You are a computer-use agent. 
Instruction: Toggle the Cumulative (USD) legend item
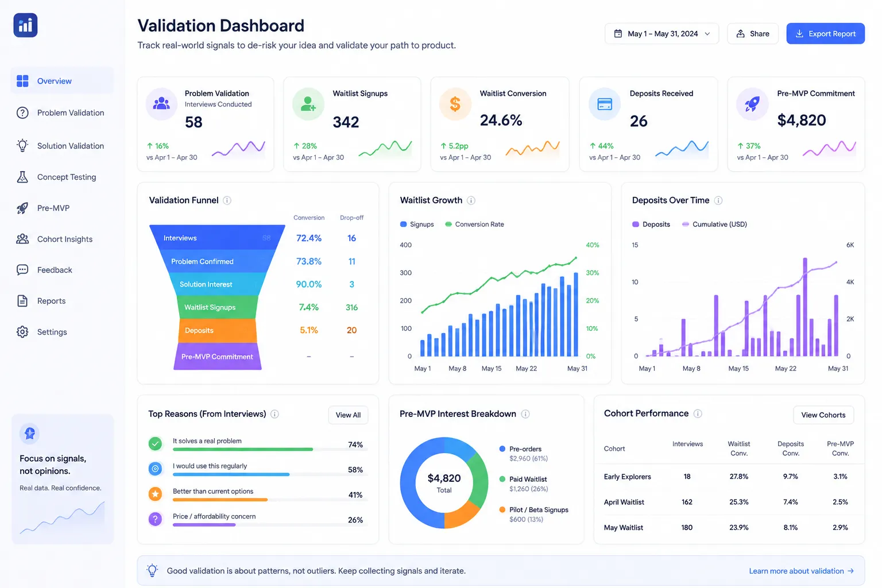point(714,225)
